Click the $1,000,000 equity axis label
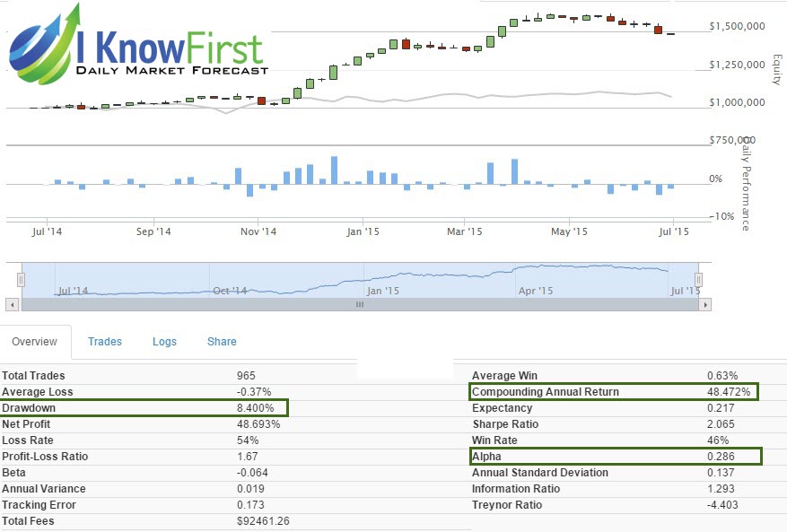This screenshot has width=787, height=532. click(x=738, y=102)
